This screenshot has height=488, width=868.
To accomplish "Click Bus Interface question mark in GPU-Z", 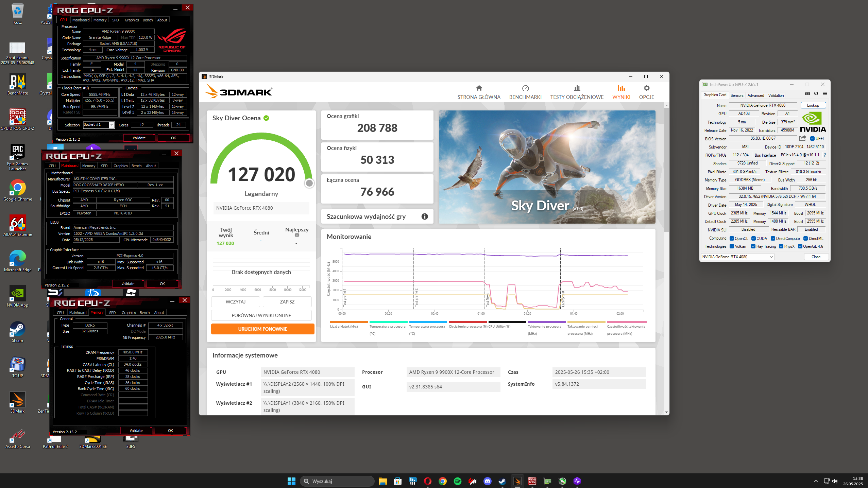I will tap(824, 155).
